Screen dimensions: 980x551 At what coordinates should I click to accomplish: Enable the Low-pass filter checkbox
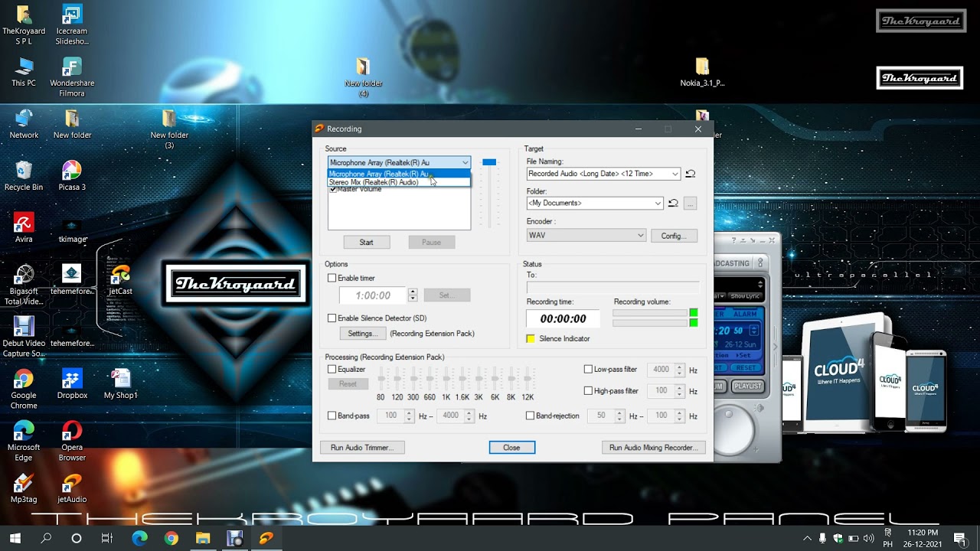coord(589,369)
